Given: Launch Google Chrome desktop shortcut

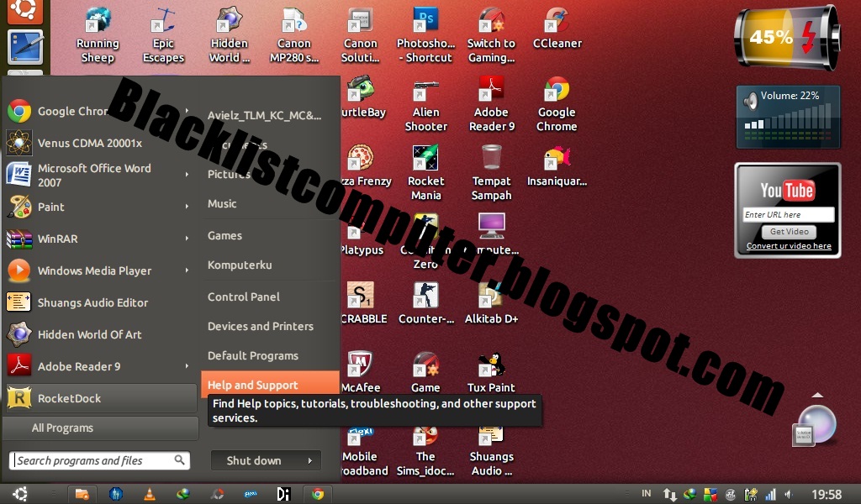Looking at the screenshot, I should [557, 104].
